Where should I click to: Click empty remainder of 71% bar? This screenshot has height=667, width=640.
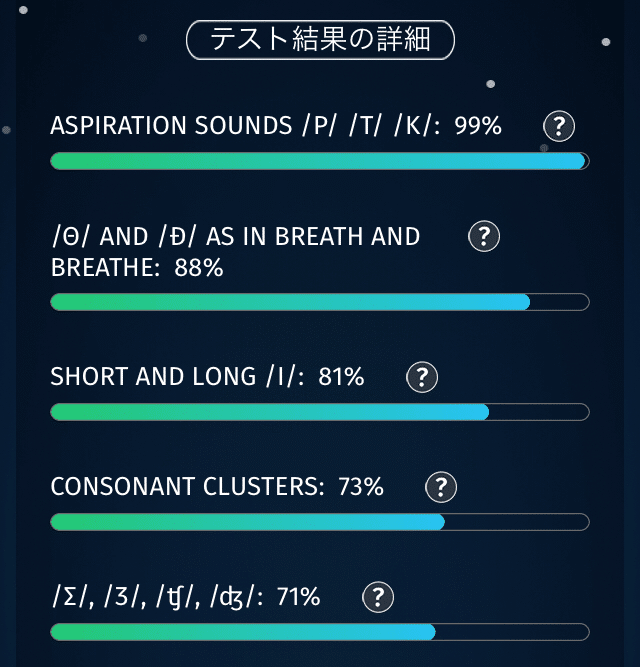(x=512, y=632)
